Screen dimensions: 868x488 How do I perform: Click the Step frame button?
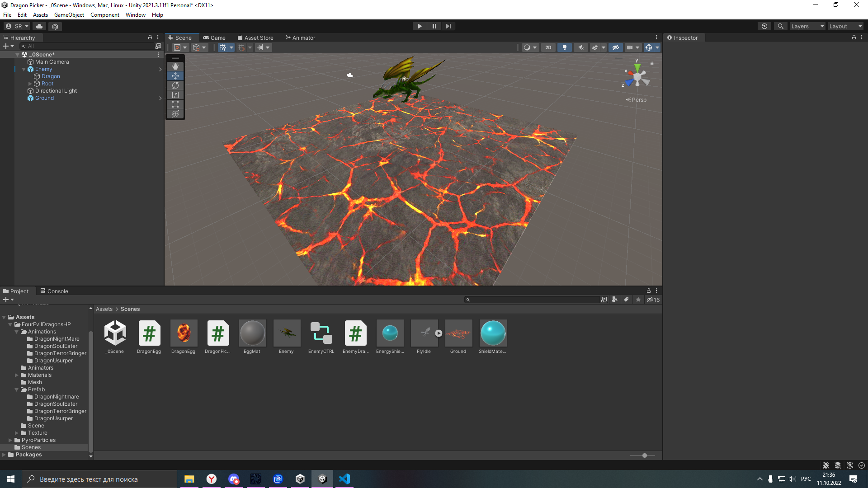pos(448,26)
